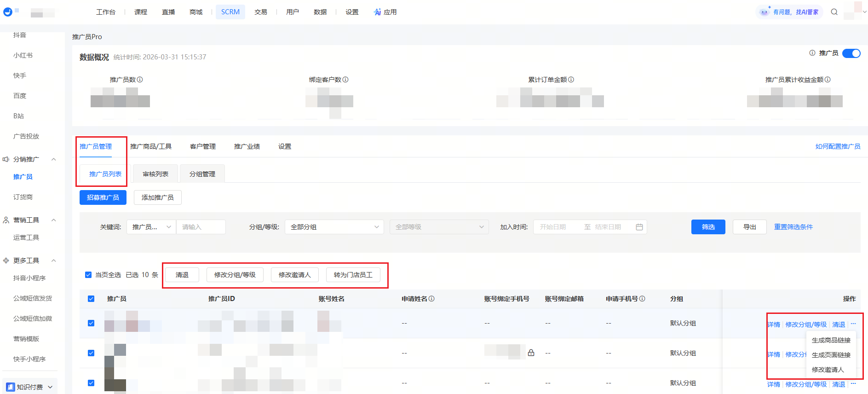Click the search magnifier icon in the top bar
The width and height of the screenshot is (868, 394).
click(x=834, y=12)
